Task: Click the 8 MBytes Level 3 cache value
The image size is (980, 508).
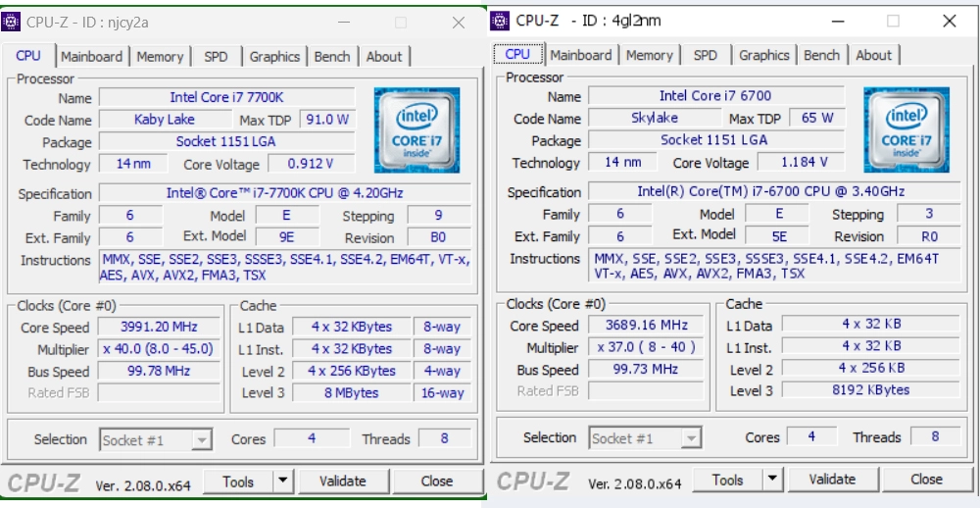Action: tap(352, 393)
